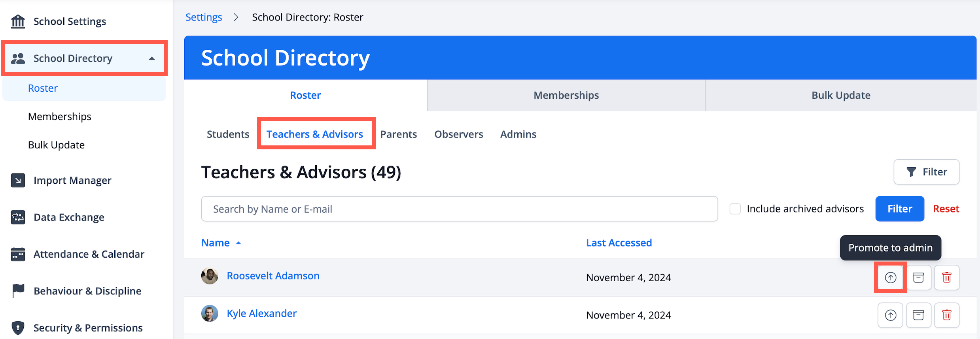Screen dimensions: 980x339
Task: Archive Roosevelt Adamson's account
Action: click(918, 278)
